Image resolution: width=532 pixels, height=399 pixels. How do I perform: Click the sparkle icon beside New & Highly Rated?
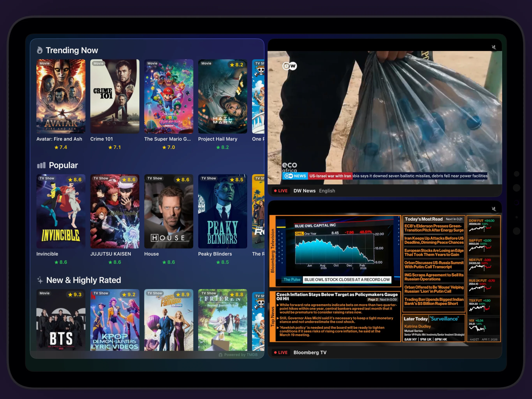tap(40, 280)
